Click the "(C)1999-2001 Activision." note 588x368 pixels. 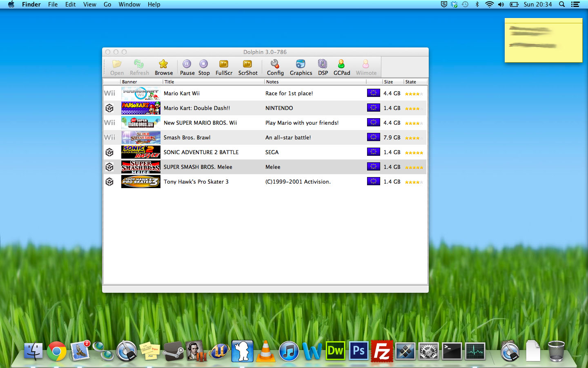click(x=298, y=182)
